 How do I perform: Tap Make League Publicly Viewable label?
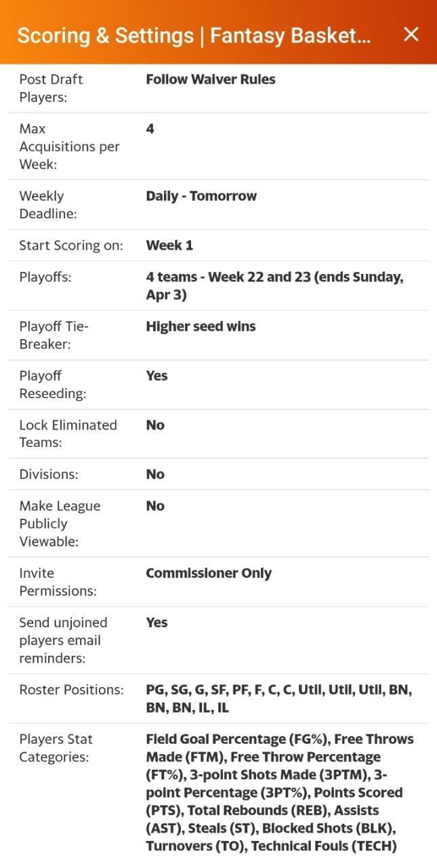click(60, 524)
